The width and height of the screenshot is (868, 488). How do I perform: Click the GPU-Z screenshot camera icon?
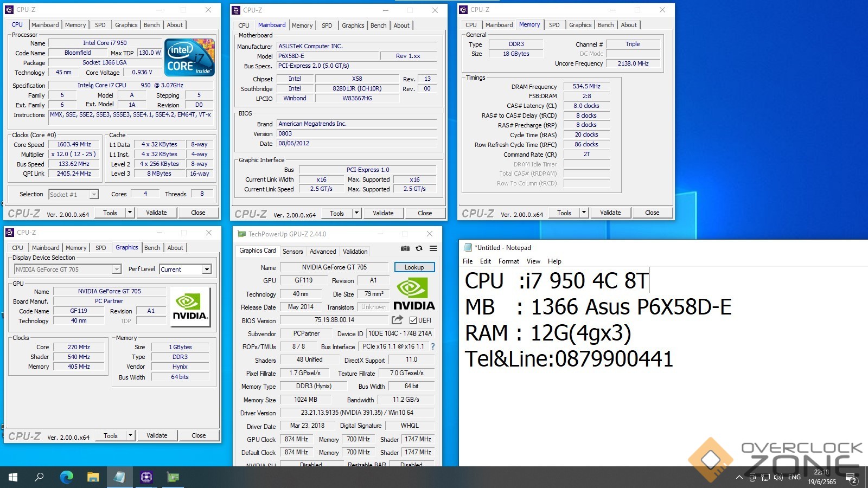point(405,248)
